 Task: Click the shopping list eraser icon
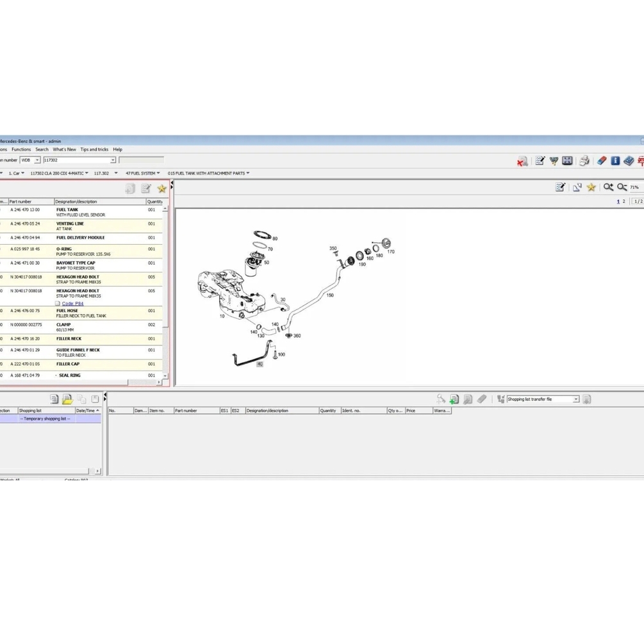tap(482, 399)
